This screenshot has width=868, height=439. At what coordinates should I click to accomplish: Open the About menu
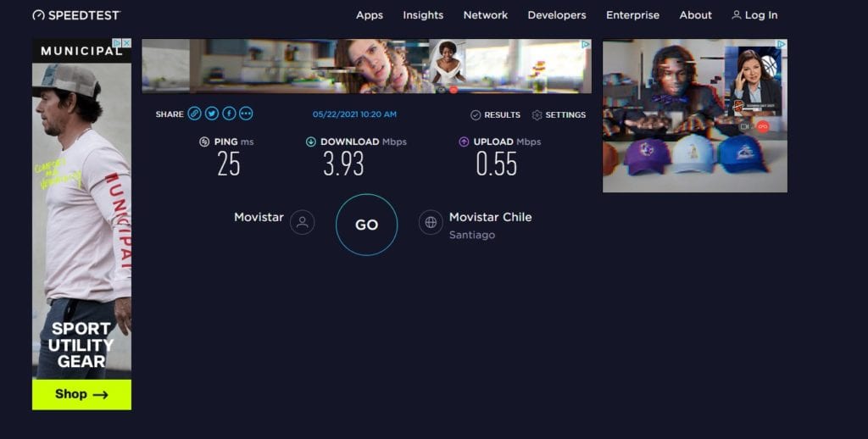[695, 15]
